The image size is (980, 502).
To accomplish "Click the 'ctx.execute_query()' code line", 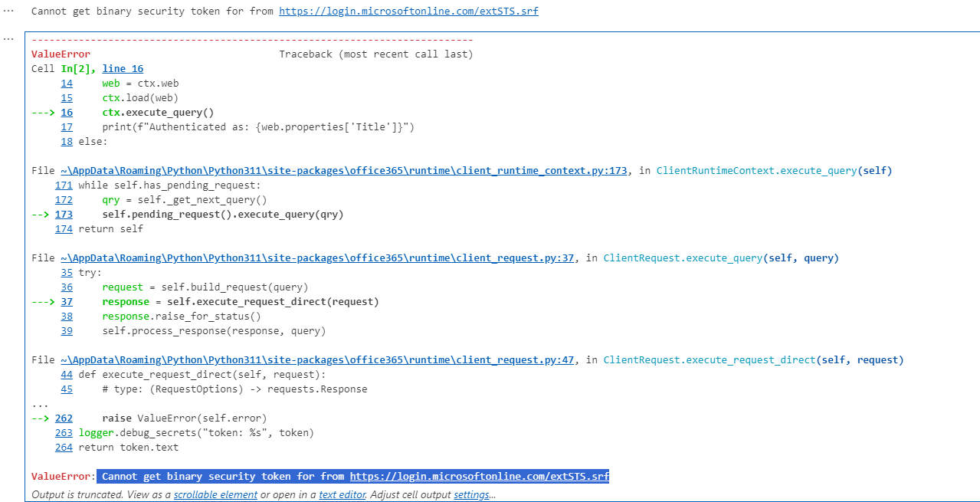I will click(158, 113).
